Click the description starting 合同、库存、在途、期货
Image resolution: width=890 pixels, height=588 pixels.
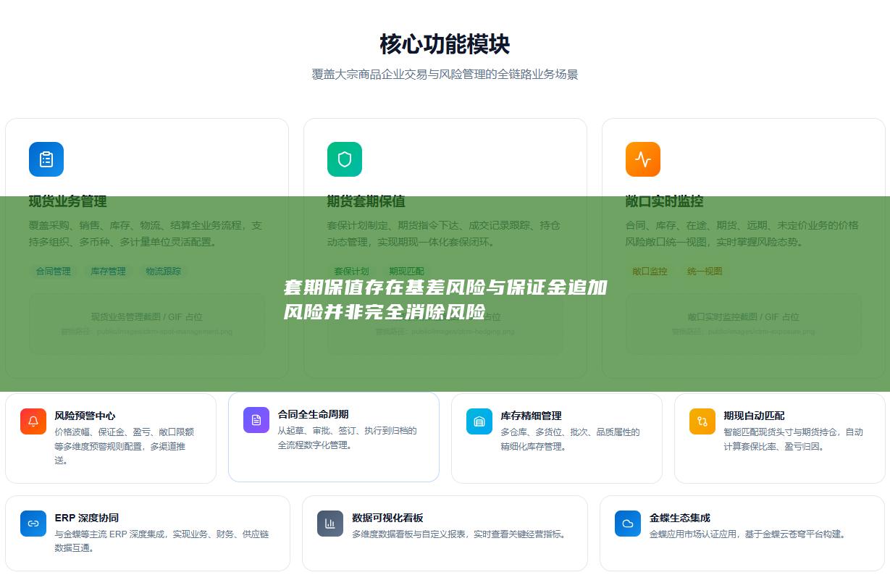click(742, 233)
